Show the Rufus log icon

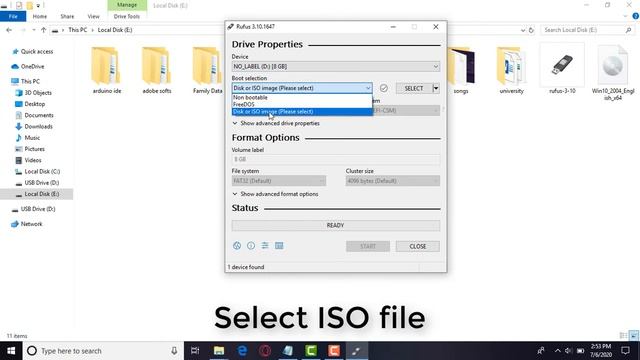tap(279, 246)
